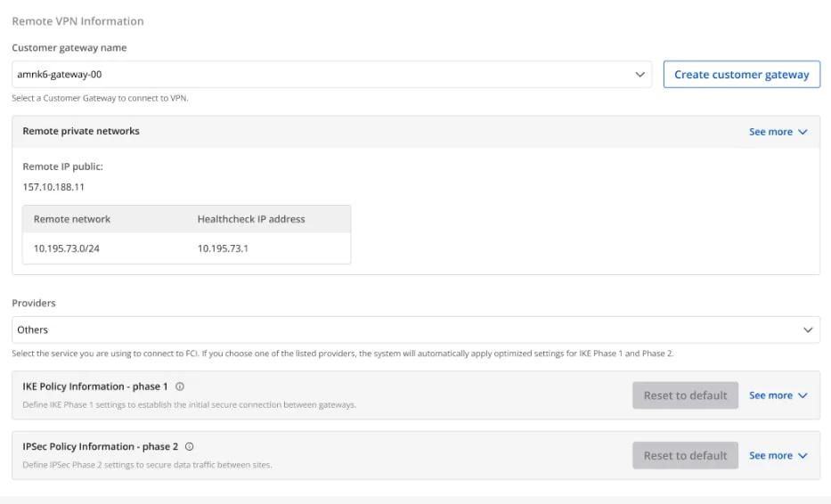The width and height of the screenshot is (831, 504).
Task: Click the chevron icon in the IKE phase 1 row
Action: click(802, 395)
